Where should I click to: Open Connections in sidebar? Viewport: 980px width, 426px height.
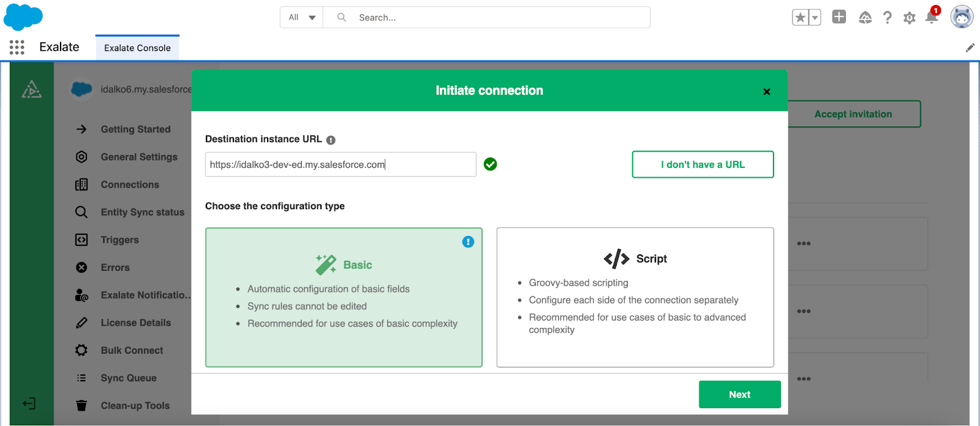[x=130, y=184]
